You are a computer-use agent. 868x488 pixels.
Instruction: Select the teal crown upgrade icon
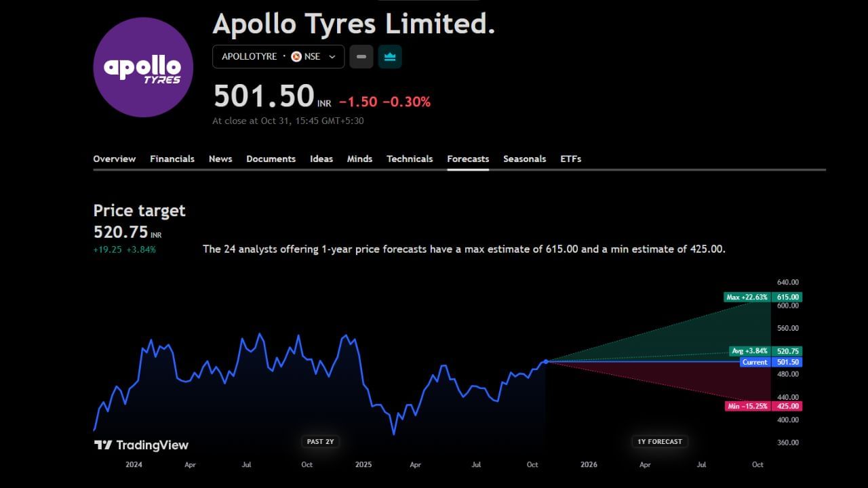(x=390, y=57)
